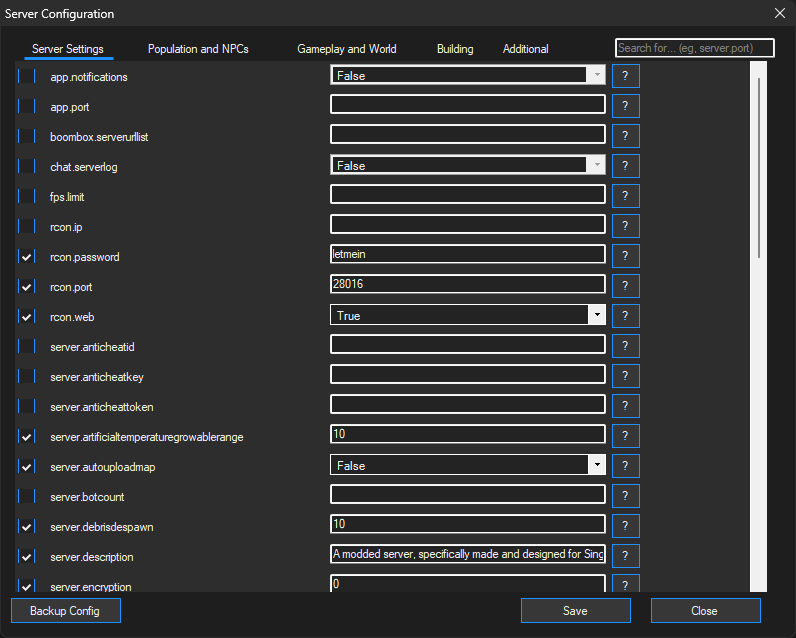The image size is (796, 638).
Task: Open help for server.botcount setting
Action: (x=625, y=496)
